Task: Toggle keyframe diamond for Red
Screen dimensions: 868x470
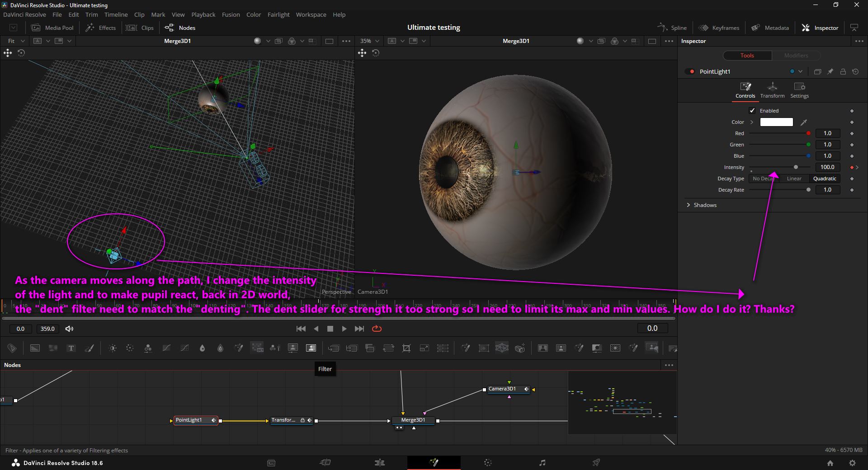Action: point(852,133)
